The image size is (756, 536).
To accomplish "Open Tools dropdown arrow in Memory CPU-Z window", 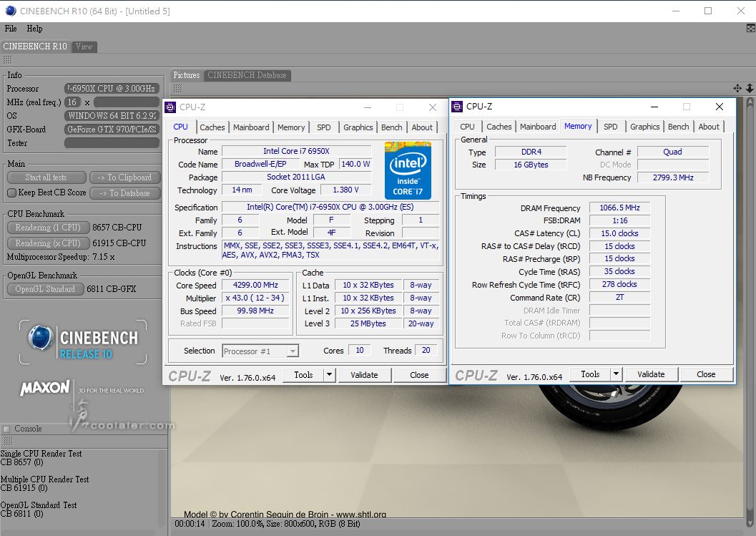I will [x=616, y=374].
